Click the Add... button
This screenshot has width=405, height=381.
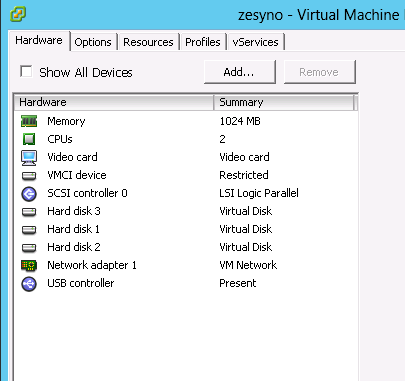[x=240, y=72]
